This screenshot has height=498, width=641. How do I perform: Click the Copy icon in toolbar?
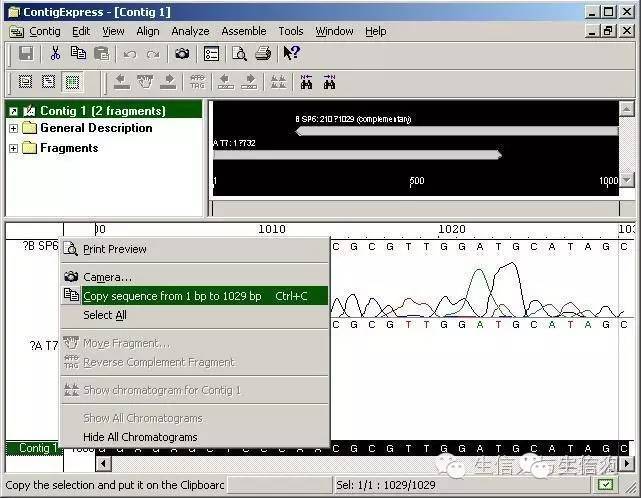[x=77, y=54]
